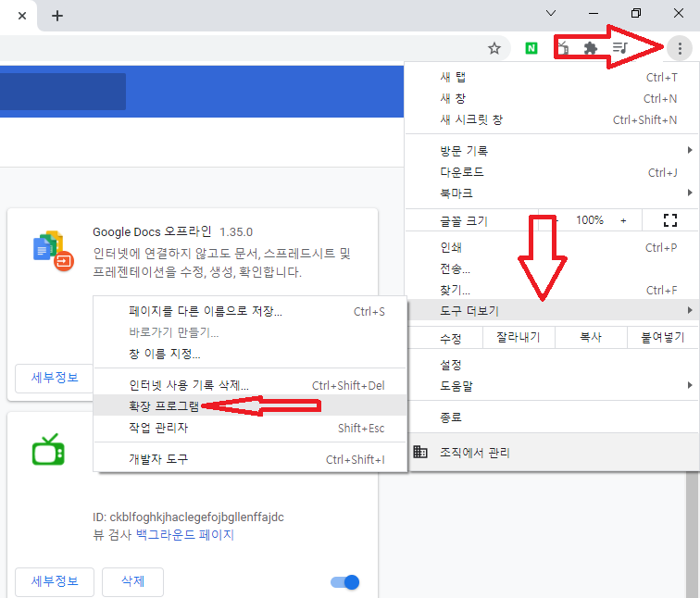Toggle the TV extension enable switch
The width and height of the screenshot is (700, 598).
click(x=344, y=582)
